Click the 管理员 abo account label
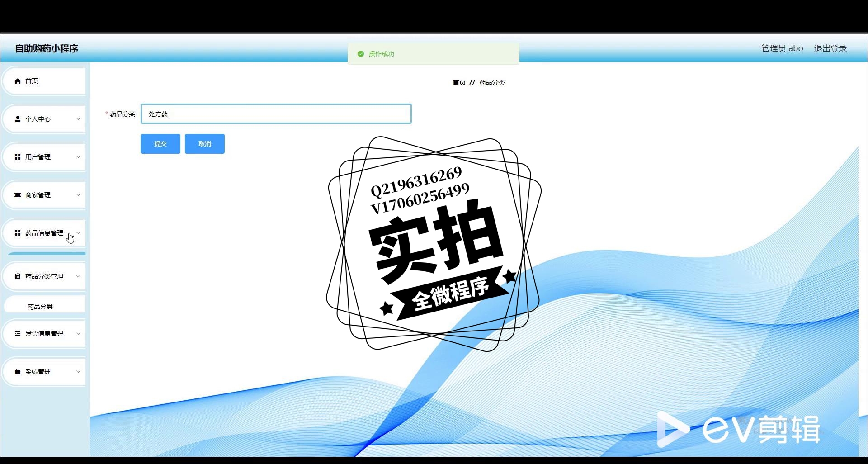 (x=782, y=48)
